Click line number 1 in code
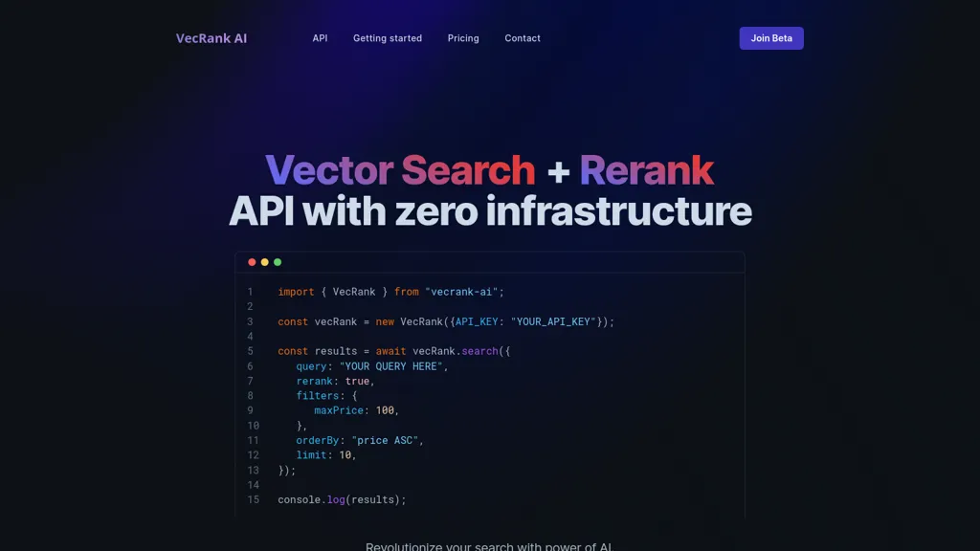 click(x=250, y=292)
